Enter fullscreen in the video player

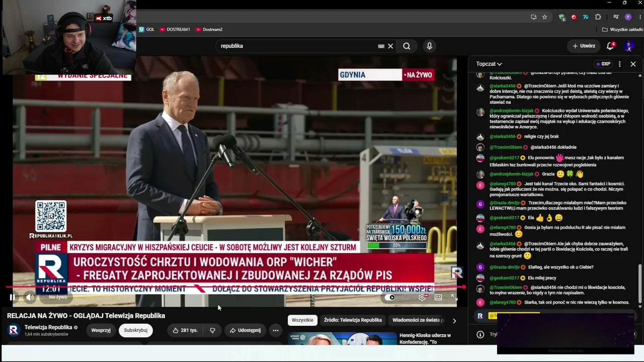click(454, 297)
